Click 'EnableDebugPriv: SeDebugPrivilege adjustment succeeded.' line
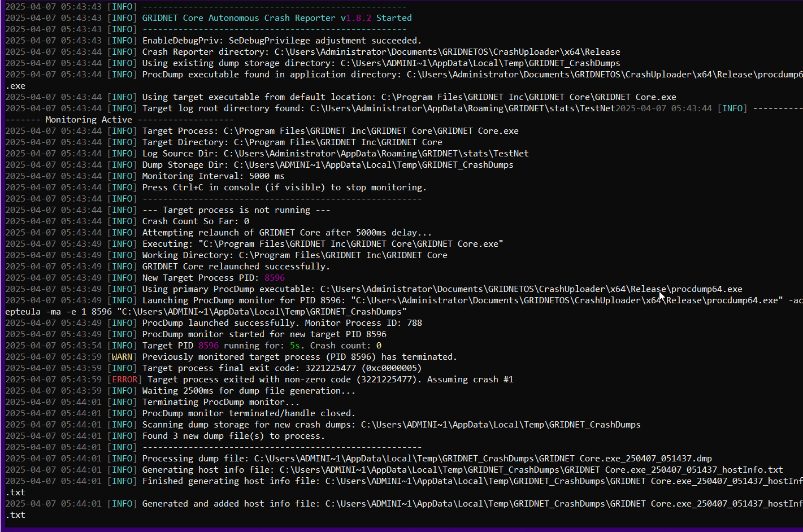 coord(282,41)
